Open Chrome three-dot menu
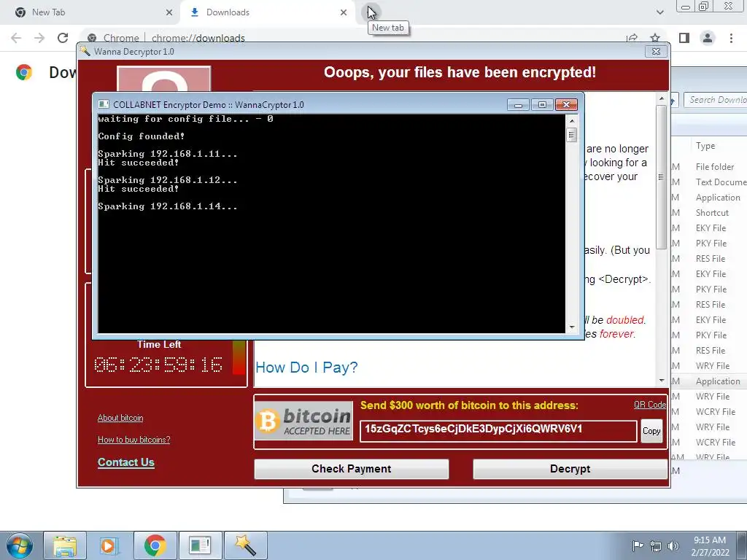Screen dimensions: 747x560 pos(731,38)
